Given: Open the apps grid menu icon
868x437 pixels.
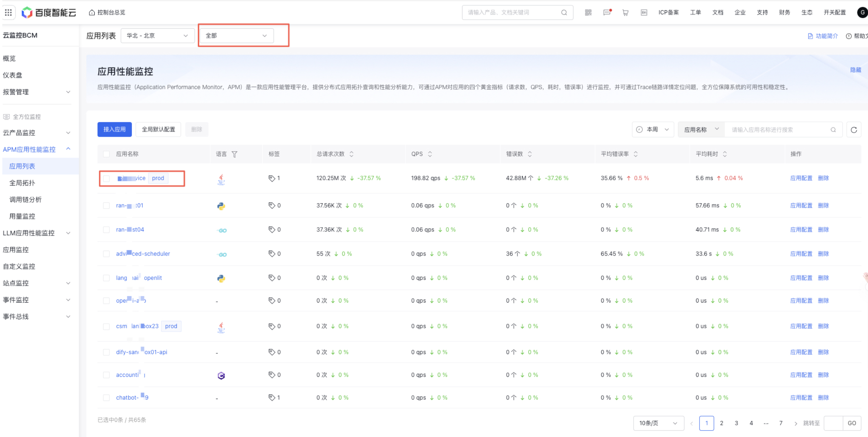Looking at the screenshot, I should [x=8, y=12].
